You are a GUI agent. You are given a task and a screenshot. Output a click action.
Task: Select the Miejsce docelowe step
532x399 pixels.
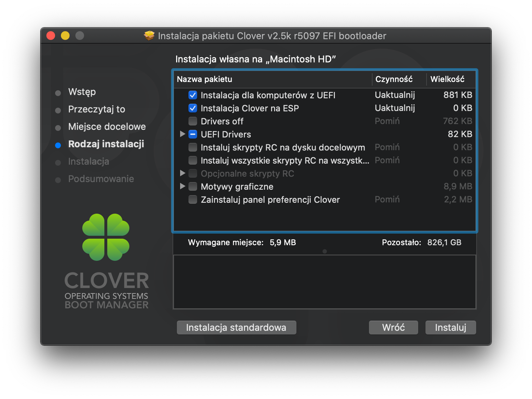(107, 127)
